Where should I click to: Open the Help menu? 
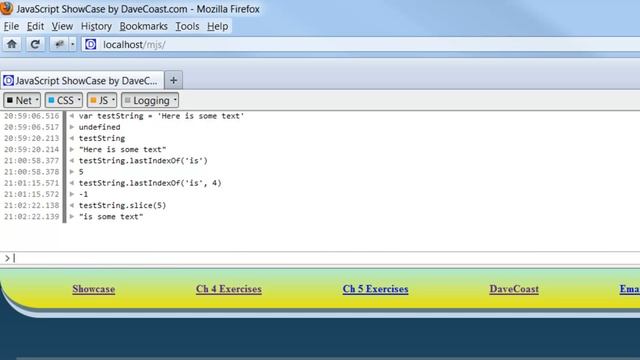pos(217,26)
